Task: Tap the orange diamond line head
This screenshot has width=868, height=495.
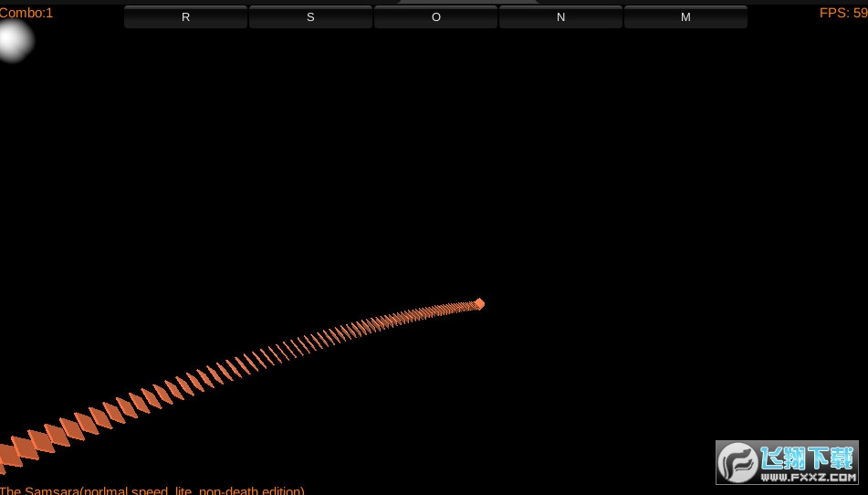Action: click(x=479, y=303)
